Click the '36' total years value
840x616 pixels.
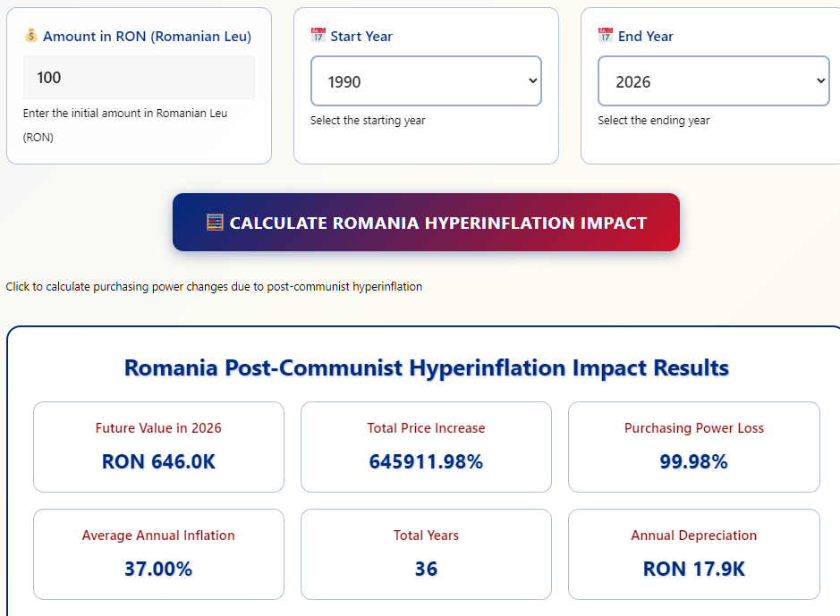pos(426,569)
